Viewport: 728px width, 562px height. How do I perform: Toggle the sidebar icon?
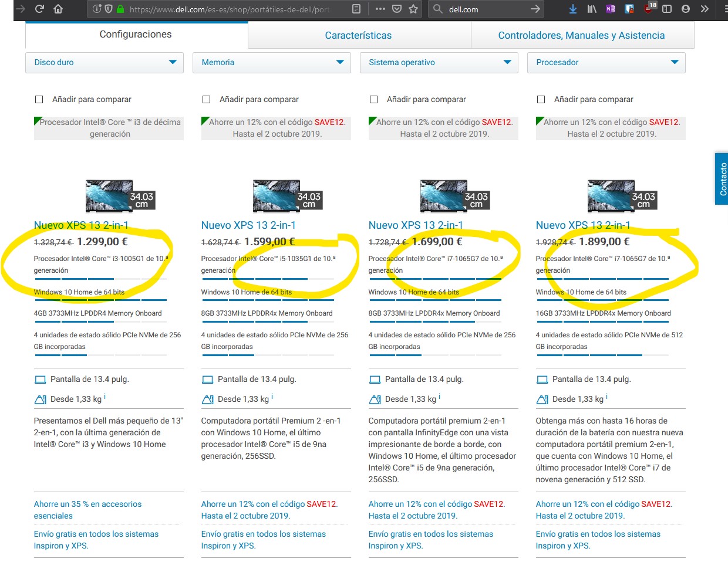[x=667, y=9]
